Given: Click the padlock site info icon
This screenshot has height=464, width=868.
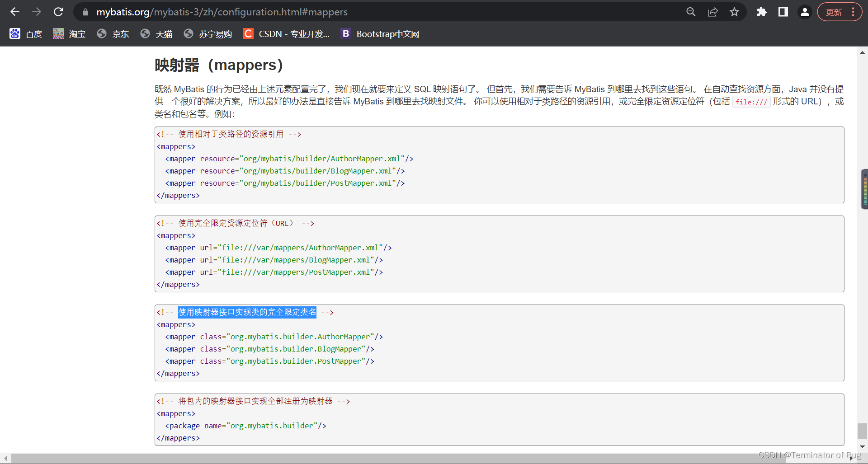Looking at the screenshot, I should [85, 12].
